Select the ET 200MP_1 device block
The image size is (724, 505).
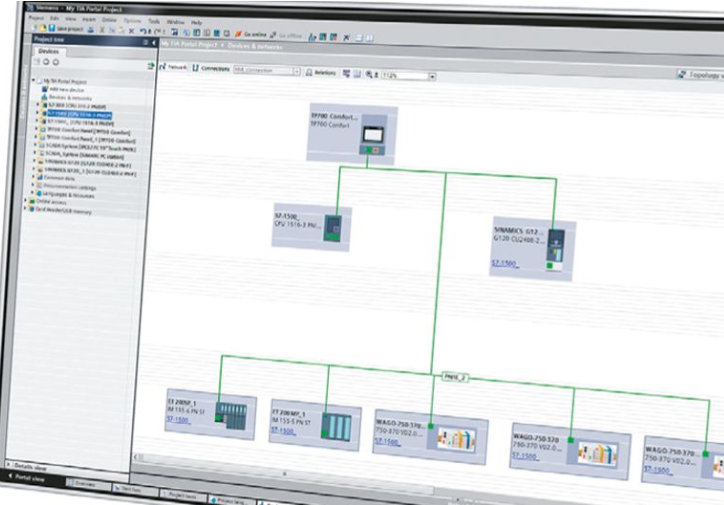pos(314,425)
